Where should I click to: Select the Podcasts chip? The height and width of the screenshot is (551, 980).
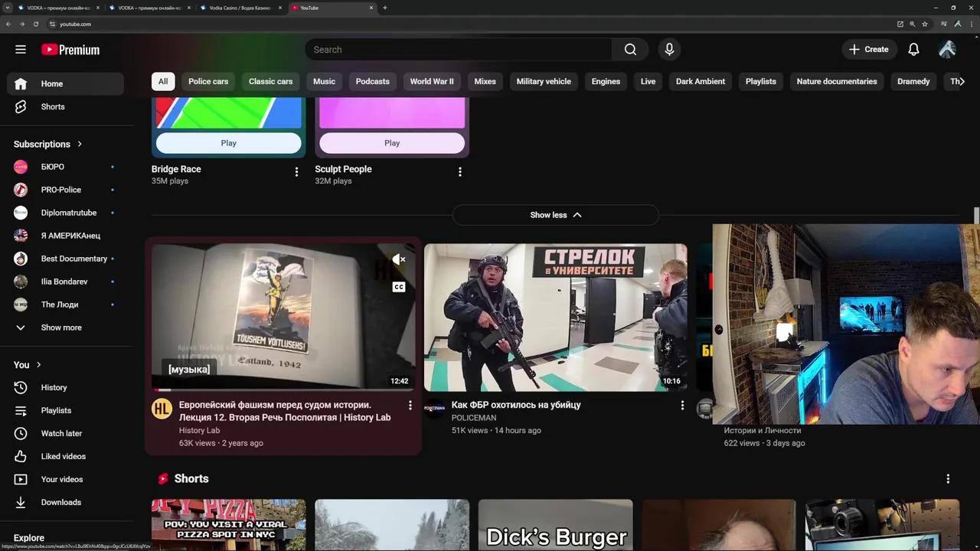click(x=373, y=81)
